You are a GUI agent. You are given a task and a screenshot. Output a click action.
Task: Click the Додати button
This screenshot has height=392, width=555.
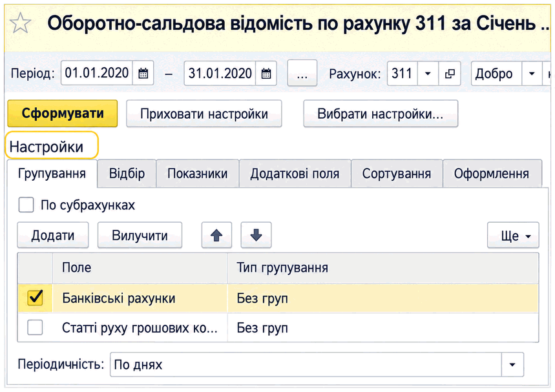pyautogui.click(x=53, y=235)
